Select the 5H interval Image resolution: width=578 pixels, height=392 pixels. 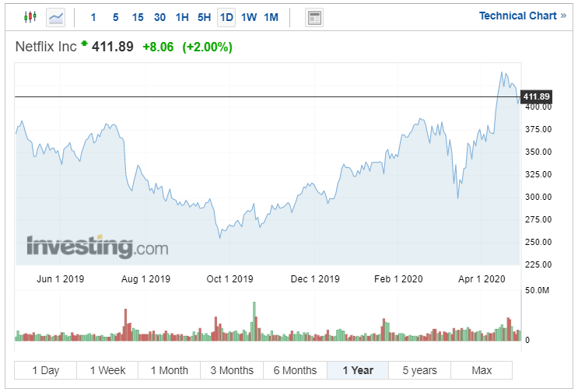pos(204,17)
